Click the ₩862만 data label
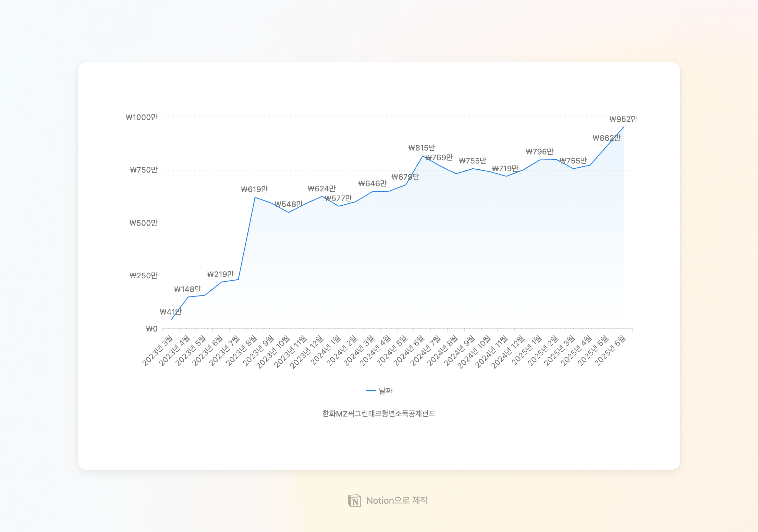758x532 pixels. [x=606, y=138]
